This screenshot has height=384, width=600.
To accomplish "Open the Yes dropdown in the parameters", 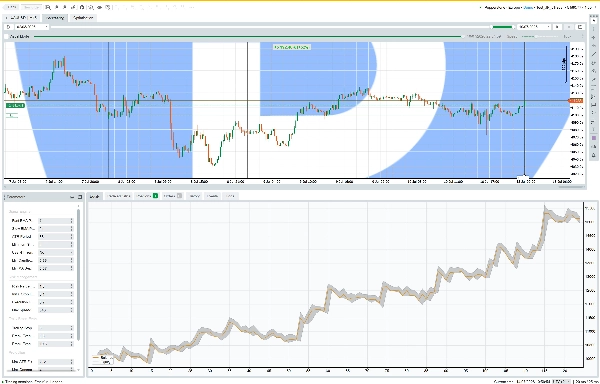I will click(55, 252).
